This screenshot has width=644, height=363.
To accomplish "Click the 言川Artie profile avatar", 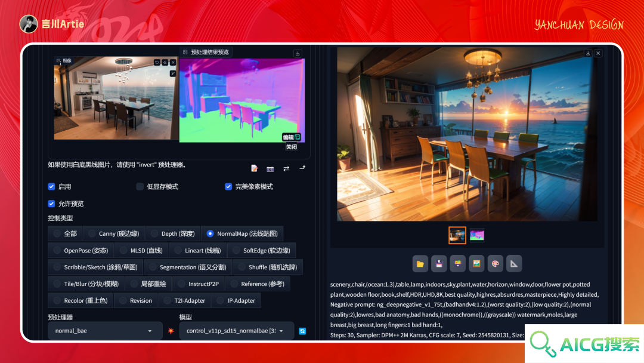I will [29, 24].
